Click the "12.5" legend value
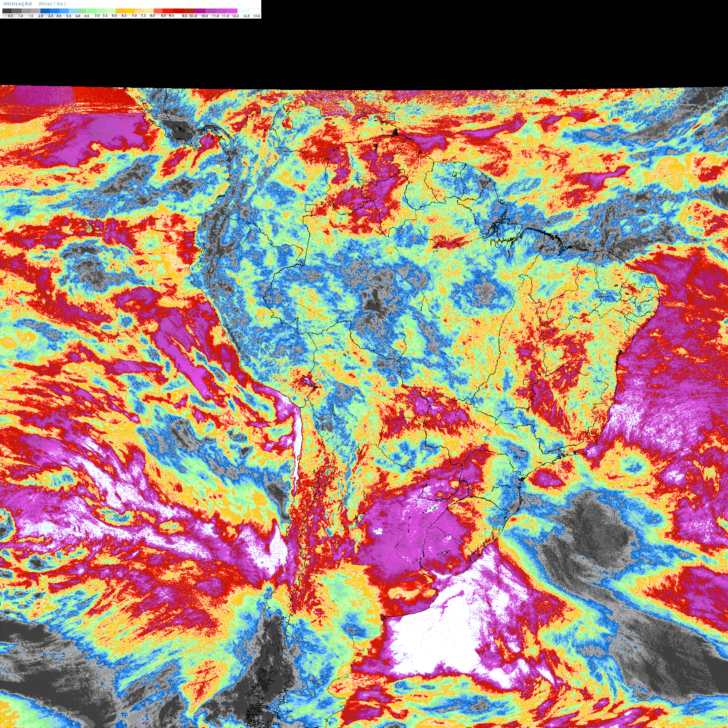Screen dimensions: 728x728 click(246, 16)
